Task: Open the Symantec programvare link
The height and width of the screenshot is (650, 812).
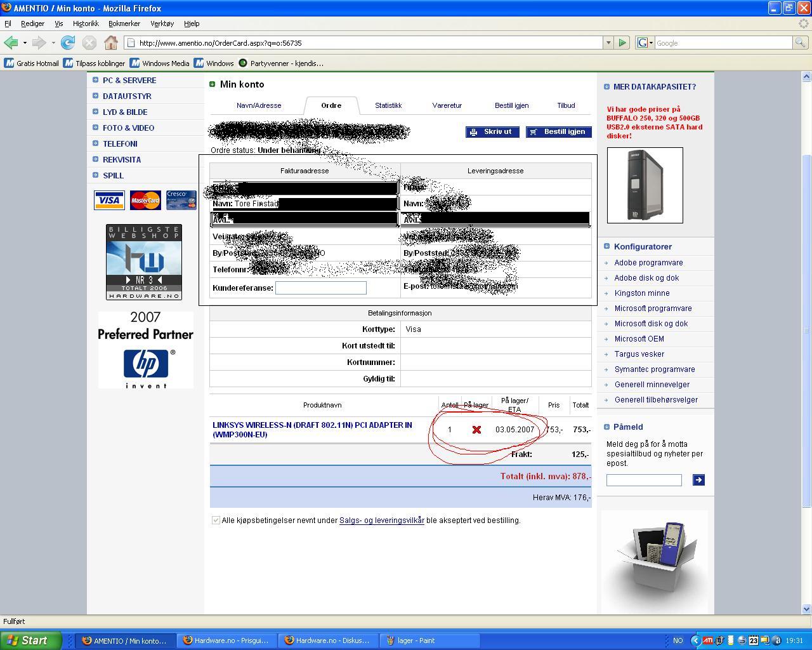Action: point(655,369)
